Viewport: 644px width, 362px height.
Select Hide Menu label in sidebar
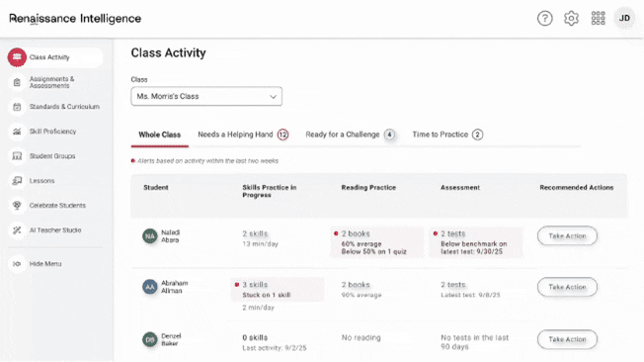(x=45, y=264)
